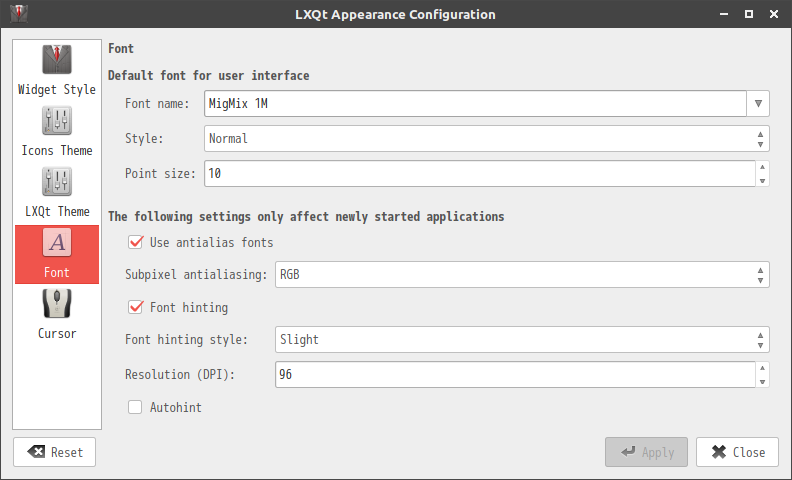Image resolution: width=792 pixels, height=480 pixels.
Task: Click the application icon in the title bar
Action: click(19, 14)
